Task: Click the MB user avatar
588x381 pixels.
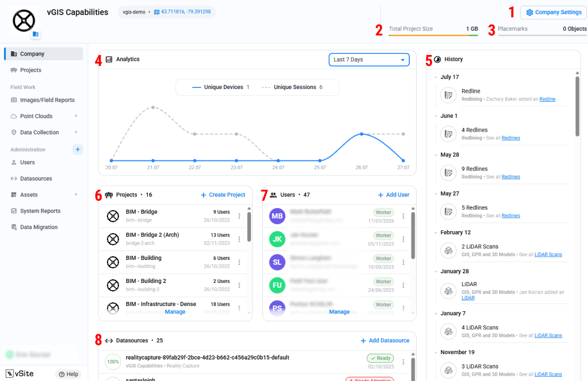Action: tap(277, 216)
